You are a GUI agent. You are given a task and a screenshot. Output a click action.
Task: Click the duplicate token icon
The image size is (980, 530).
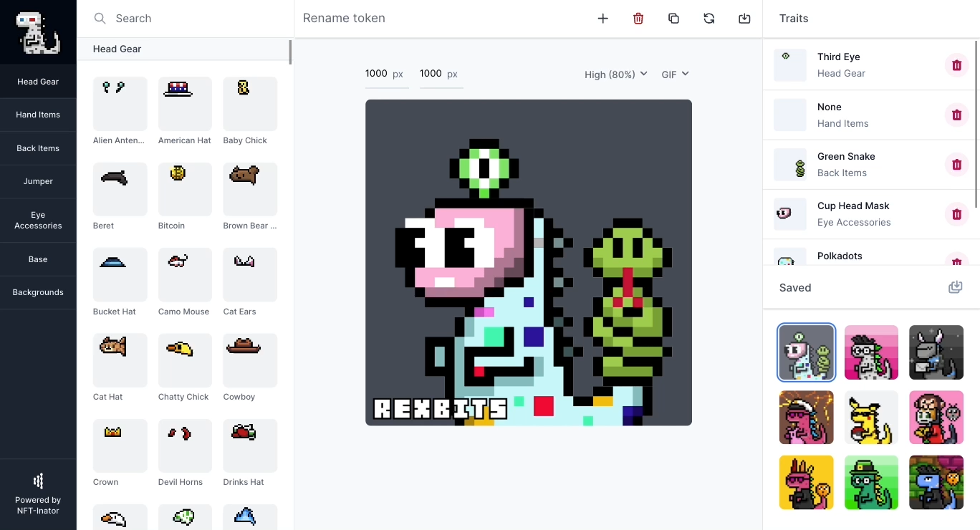coord(673,19)
